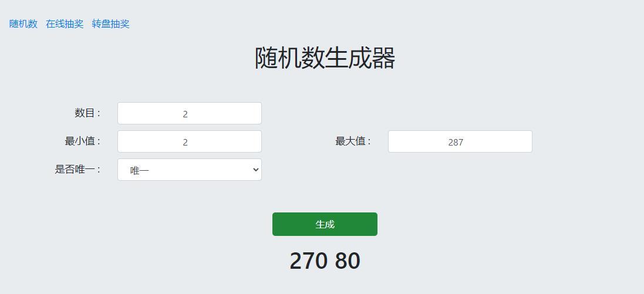
Task: Click the chevron arrow on the 唯一 select box
Action: pos(255,170)
